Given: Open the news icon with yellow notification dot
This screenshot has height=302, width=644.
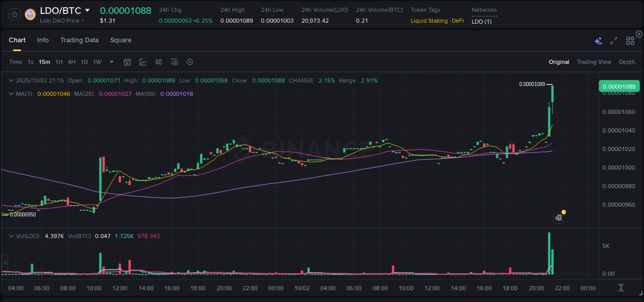Looking at the screenshot, I should coord(558,217).
